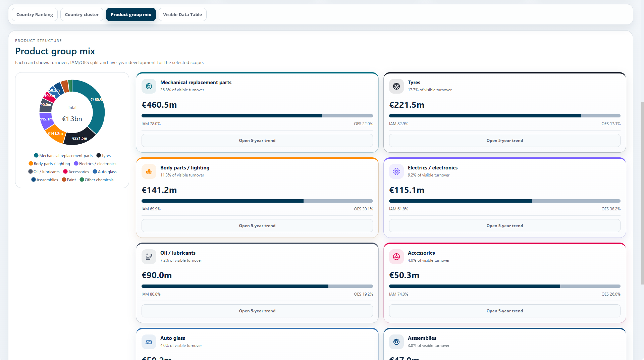Click the Auto glass legend dot

coord(95,171)
